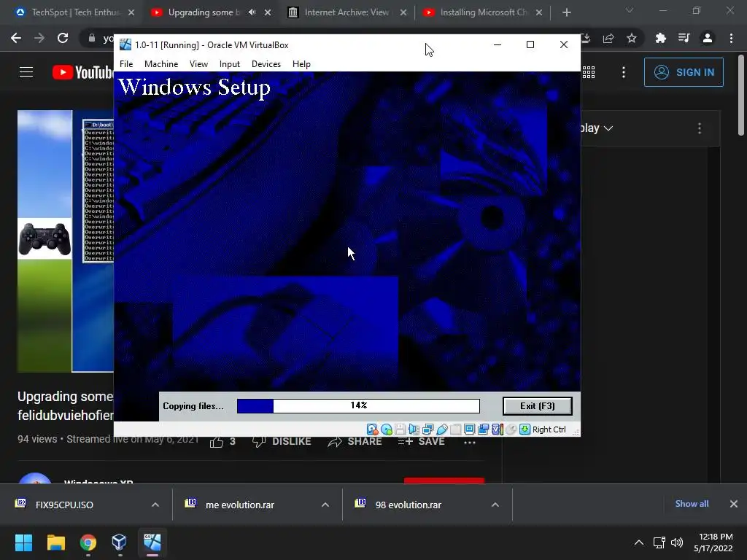This screenshot has height=560, width=747.
Task: Open the Help menu in VirtualBox
Action: 301,64
